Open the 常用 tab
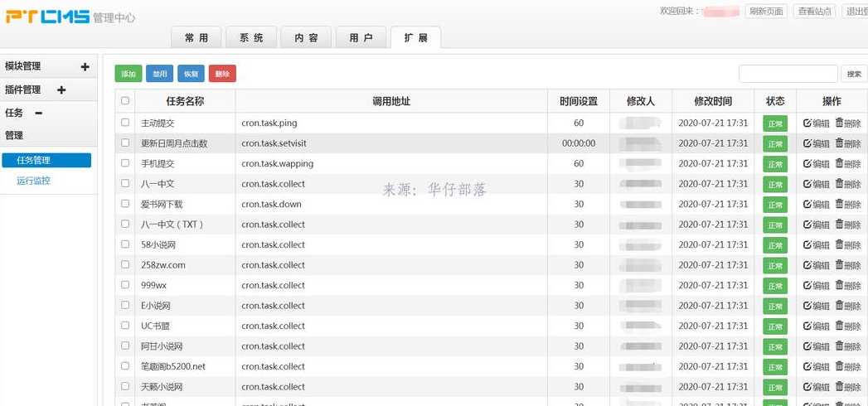868x406 pixels. (x=196, y=37)
